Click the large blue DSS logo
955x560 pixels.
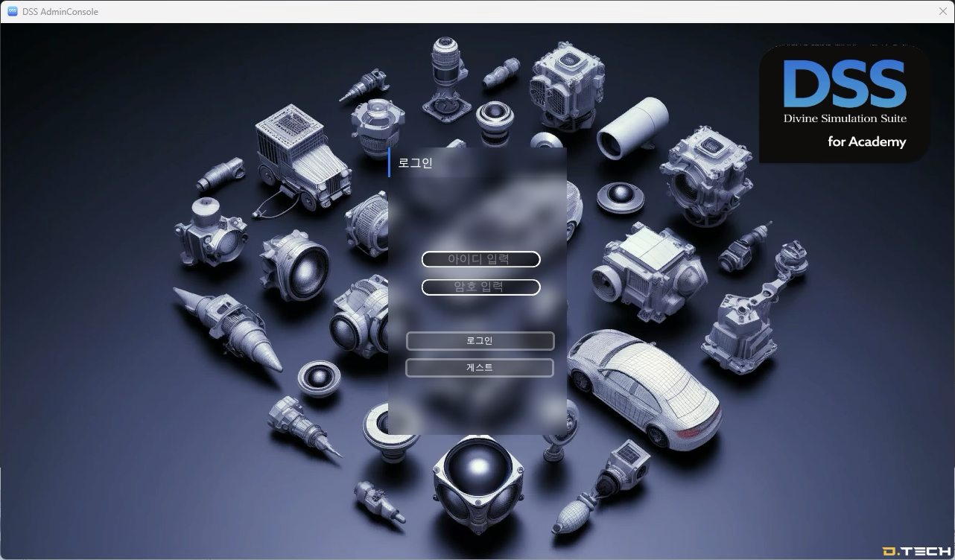(x=844, y=83)
